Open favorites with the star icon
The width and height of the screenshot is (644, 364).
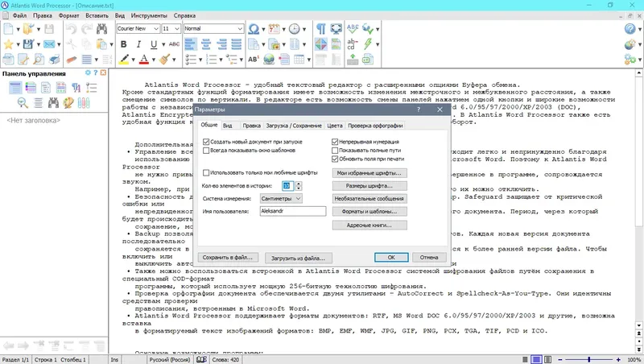8,44
